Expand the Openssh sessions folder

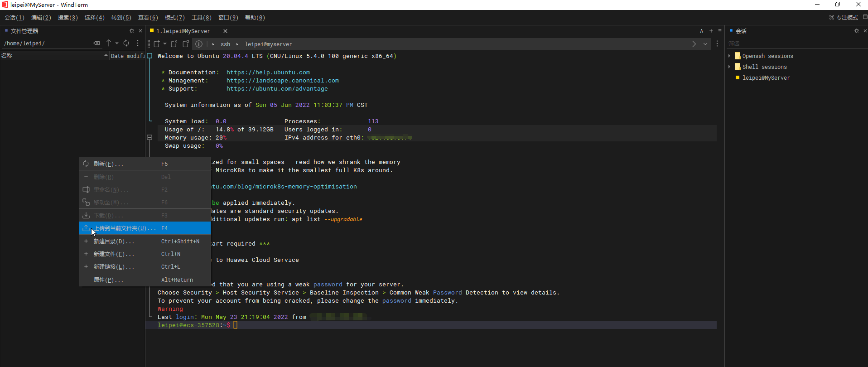(729, 56)
